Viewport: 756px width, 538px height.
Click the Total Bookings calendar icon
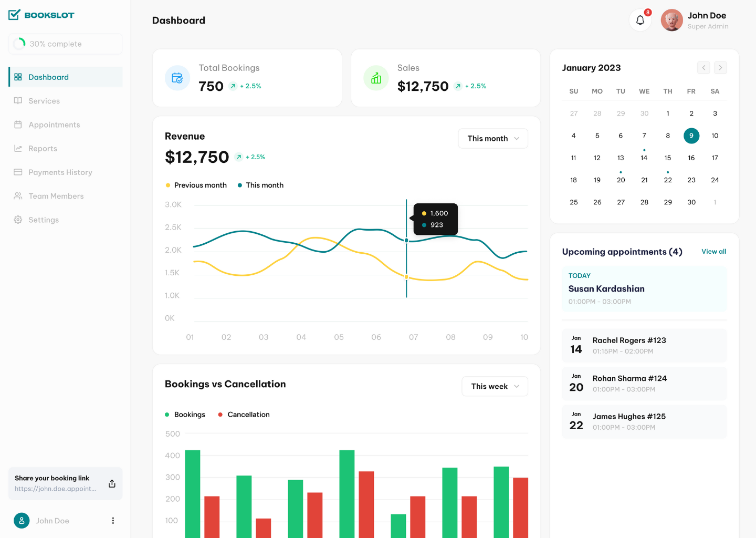click(x=177, y=78)
